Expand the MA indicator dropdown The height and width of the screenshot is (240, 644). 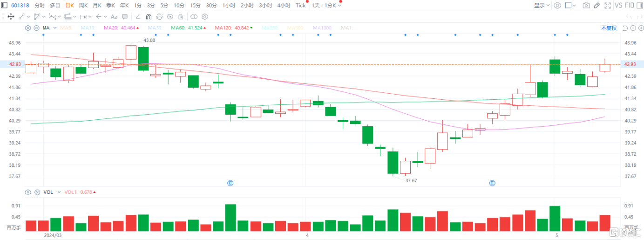coord(55,28)
